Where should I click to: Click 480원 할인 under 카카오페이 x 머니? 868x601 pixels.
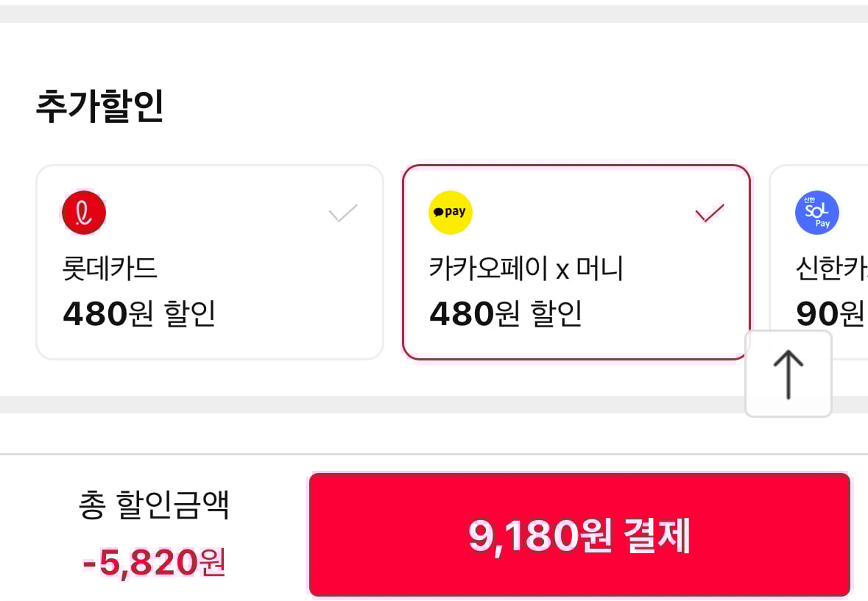[x=506, y=314]
